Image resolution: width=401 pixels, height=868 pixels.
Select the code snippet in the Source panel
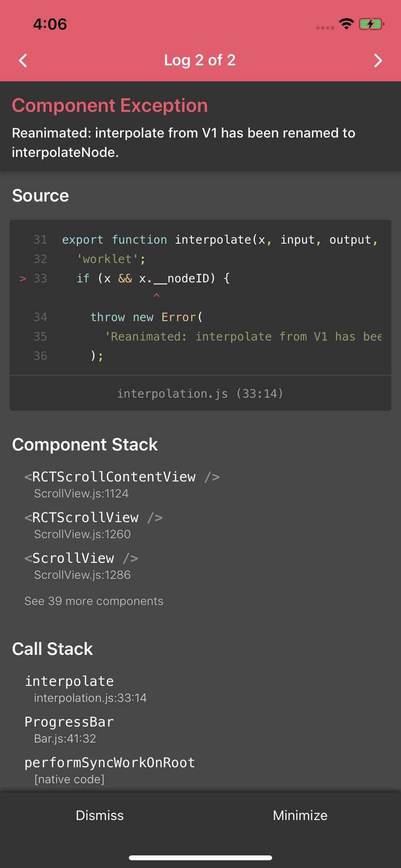pos(200,297)
